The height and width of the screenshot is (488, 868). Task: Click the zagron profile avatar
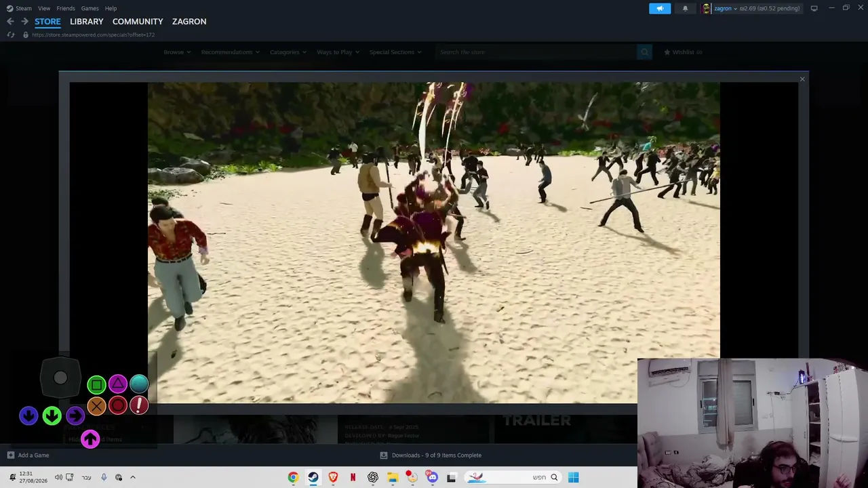coord(707,8)
